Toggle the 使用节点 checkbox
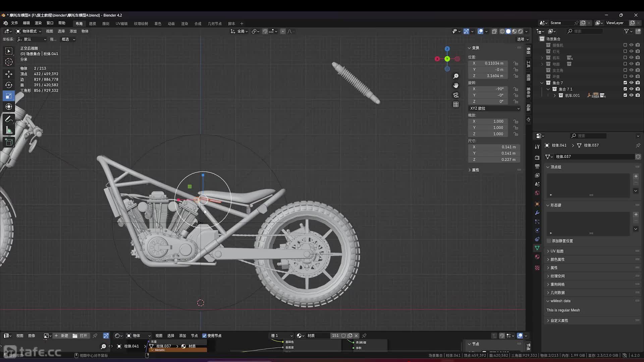 tap(204, 336)
